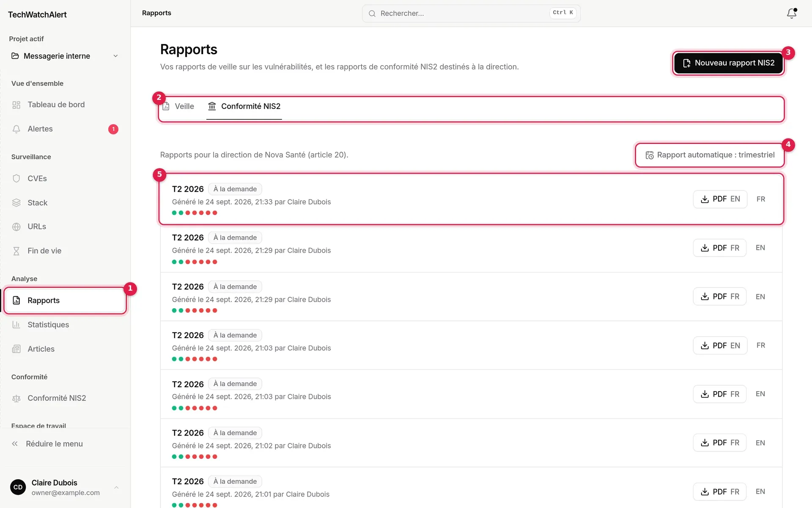Click the URLs globe icon
The height and width of the screenshot is (508, 812).
16,227
